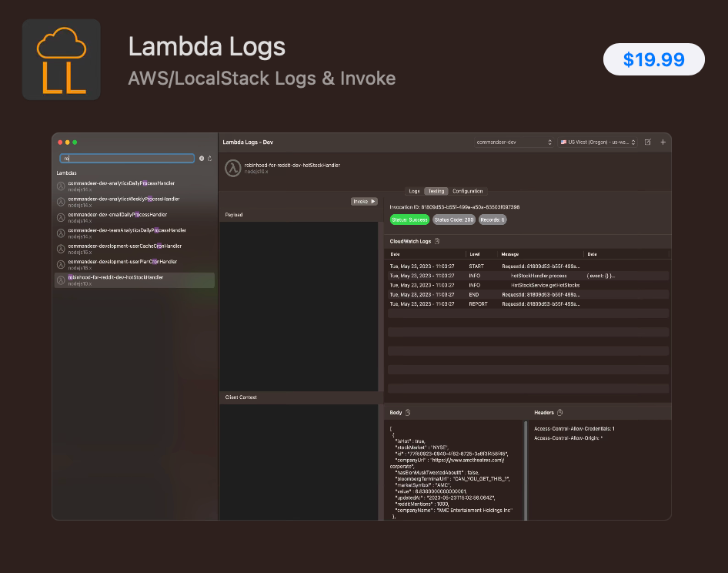Switch to the Logs tab
728x573 pixels.
[414, 191]
